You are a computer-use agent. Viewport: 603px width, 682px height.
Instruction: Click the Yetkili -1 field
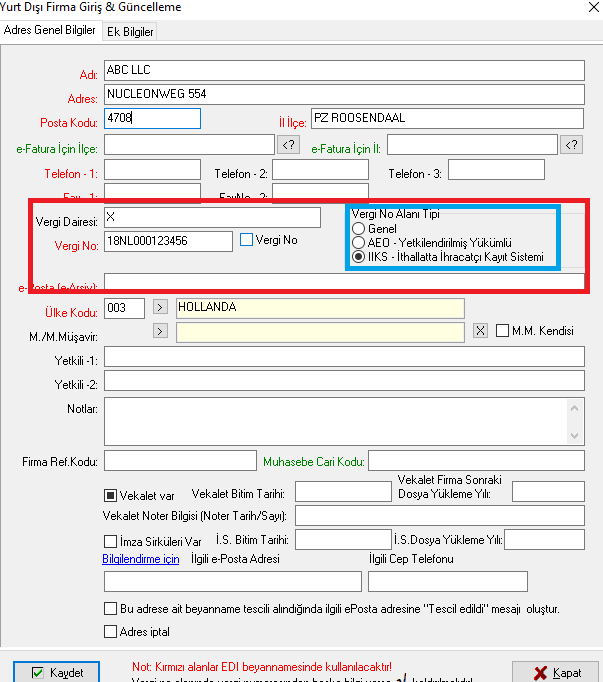(344, 357)
